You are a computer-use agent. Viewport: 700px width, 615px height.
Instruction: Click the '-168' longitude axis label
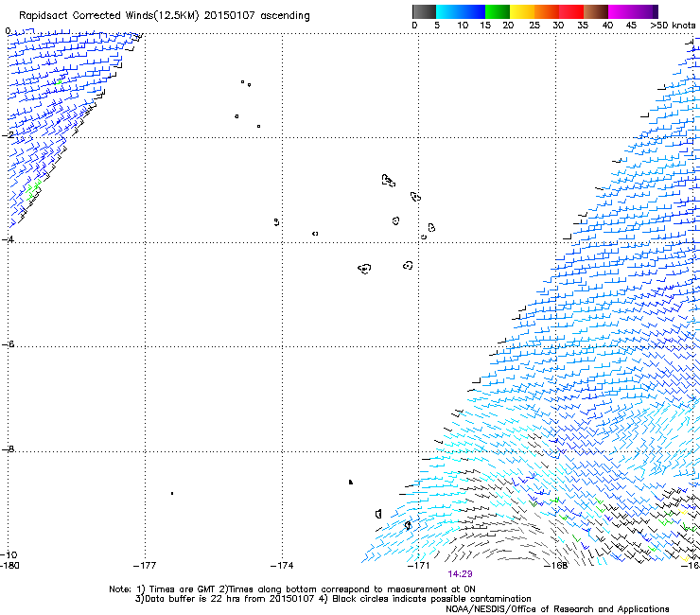pos(556,566)
